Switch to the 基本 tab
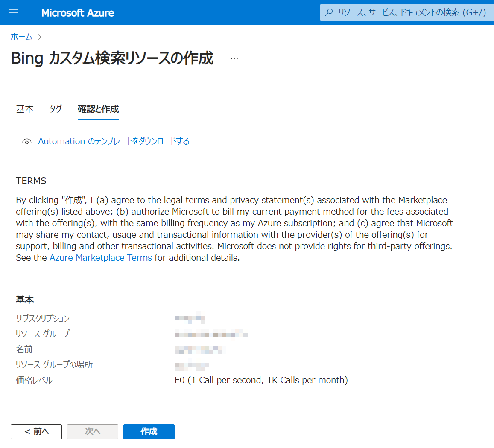The image size is (494, 448). pyautogui.click(x=25, y=109)
